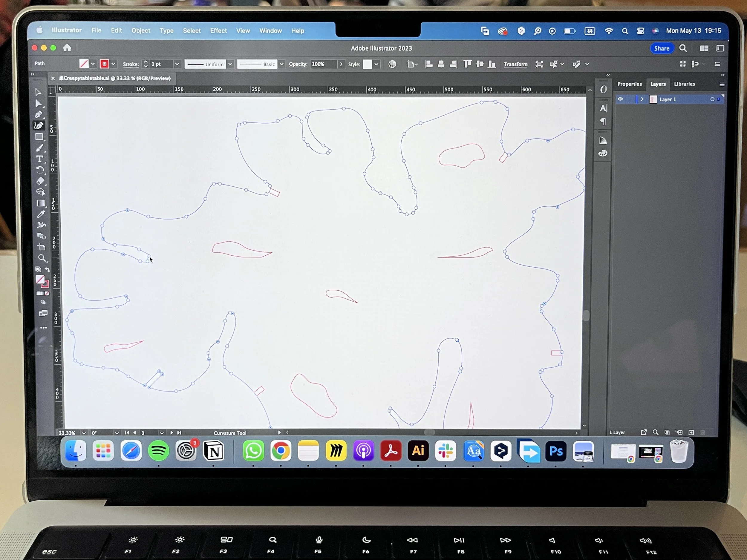Choose the Zoom tool in toolbar
The height and width of the screenshot is (560, 747).
[42, 258]
